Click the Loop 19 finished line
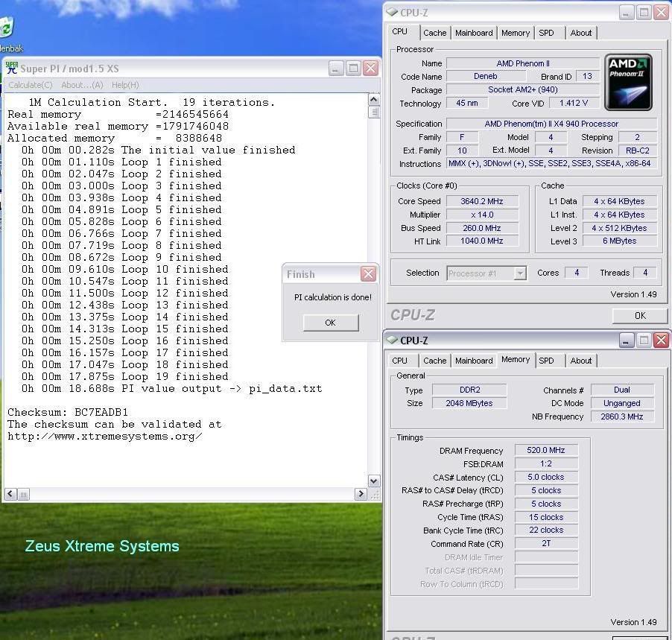This screenshot has width=672, height=640. pyautogui.click(x=125, y=376)
